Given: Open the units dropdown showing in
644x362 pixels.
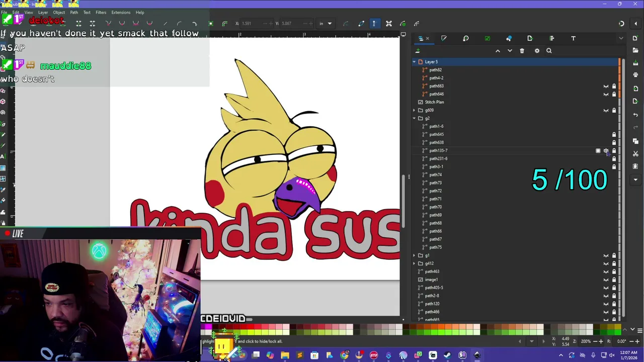Looking at the screenshot, I should (x=326, y=24).
